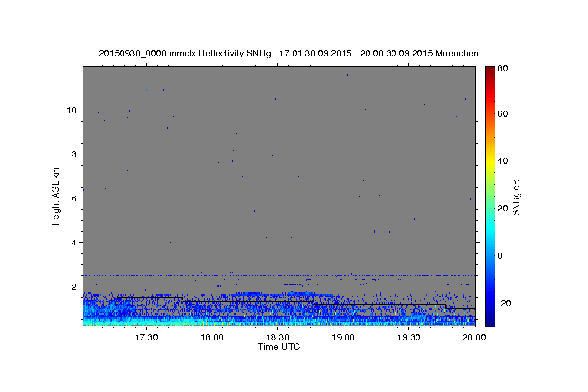Click the 20:00 time tick label

click(475, 338)
